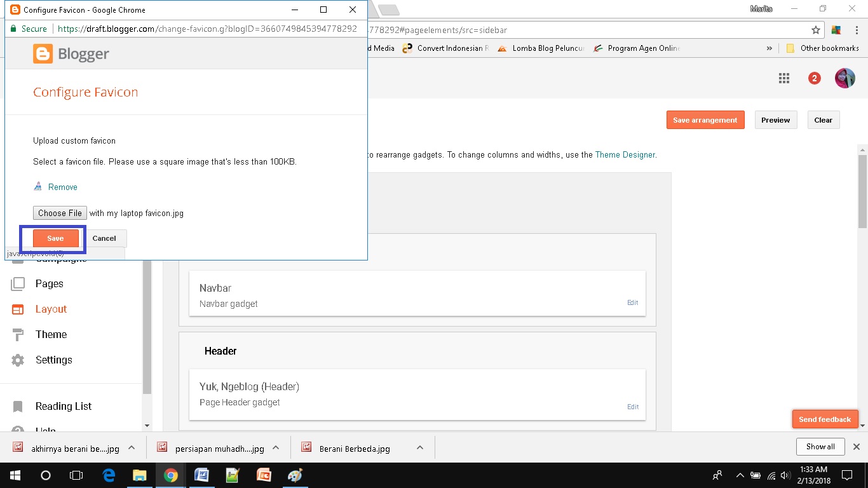Expand options for persiapan muhadh....jpg download

point(276,447)
